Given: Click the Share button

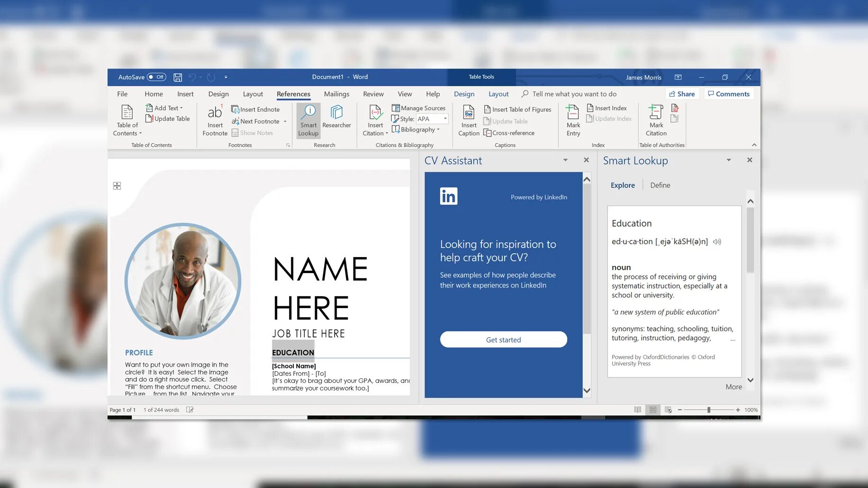Looking at the screenshot, I should tap(682, 94).
